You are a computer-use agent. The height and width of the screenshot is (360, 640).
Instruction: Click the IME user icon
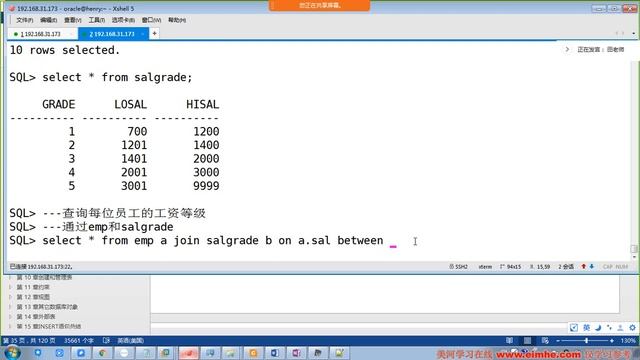pyautogui.click(x=620, y=328)
